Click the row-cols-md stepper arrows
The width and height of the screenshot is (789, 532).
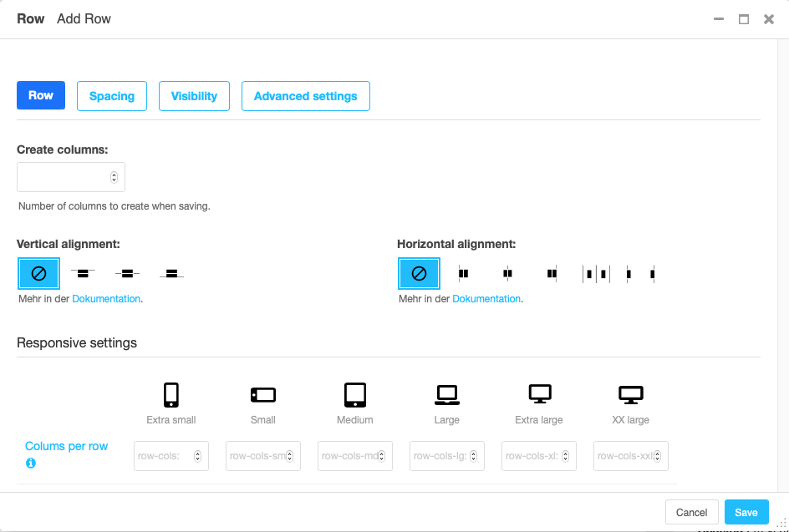click(x=381, y=456)
